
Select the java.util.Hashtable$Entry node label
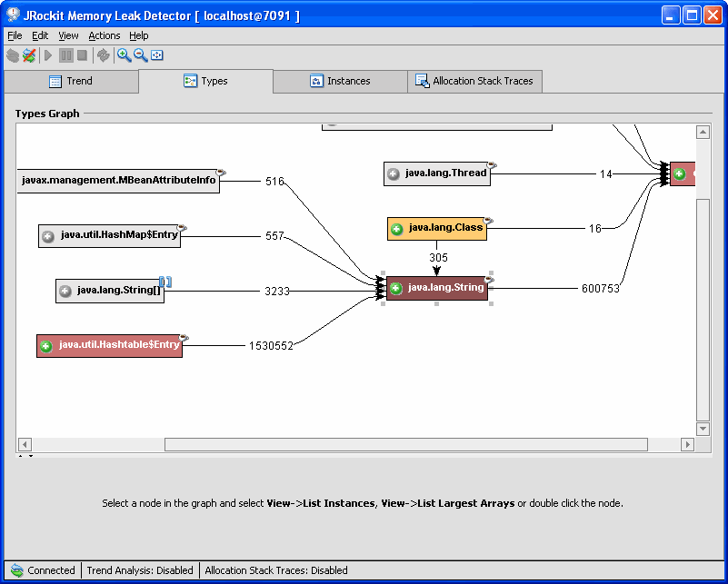(119, 345)
